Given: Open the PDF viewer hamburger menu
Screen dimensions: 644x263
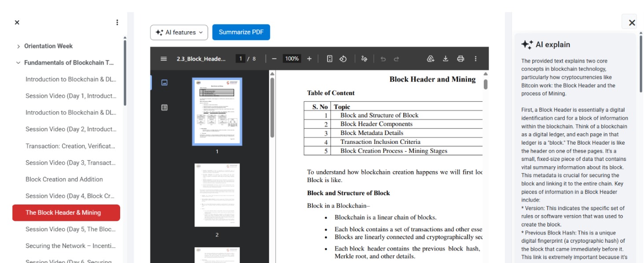Looking at the screenshot, I should 164,58.
